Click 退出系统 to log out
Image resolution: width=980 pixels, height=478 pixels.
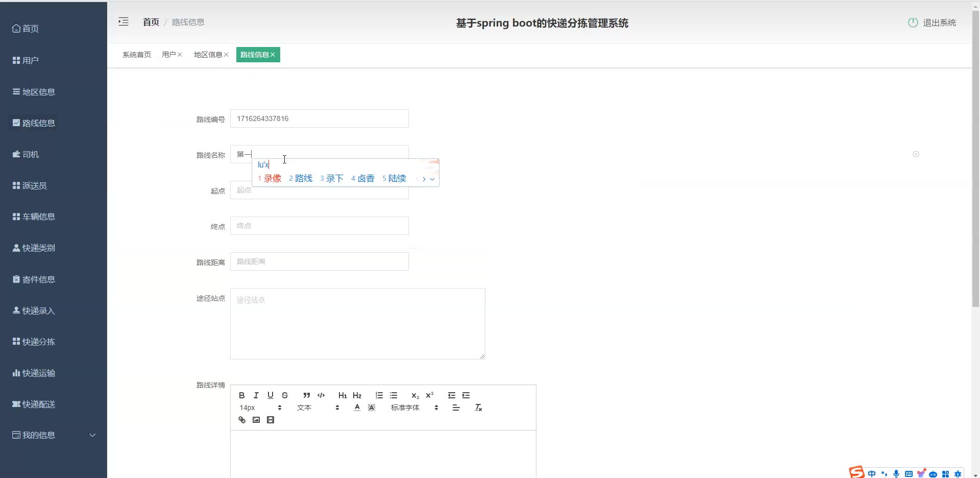932,22
